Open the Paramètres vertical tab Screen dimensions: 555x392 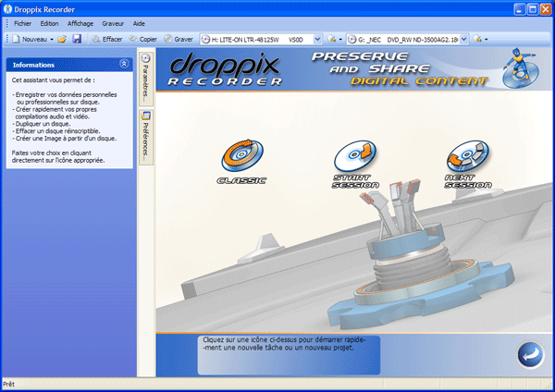point(145,79)
